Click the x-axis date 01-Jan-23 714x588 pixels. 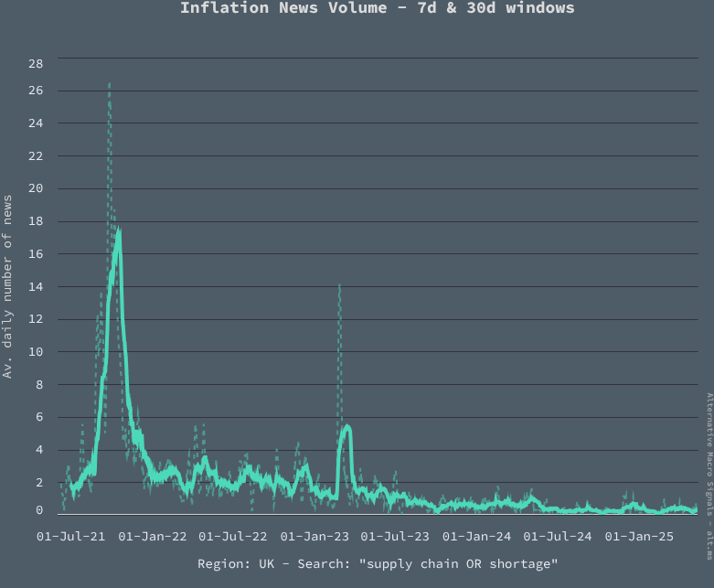314,537
